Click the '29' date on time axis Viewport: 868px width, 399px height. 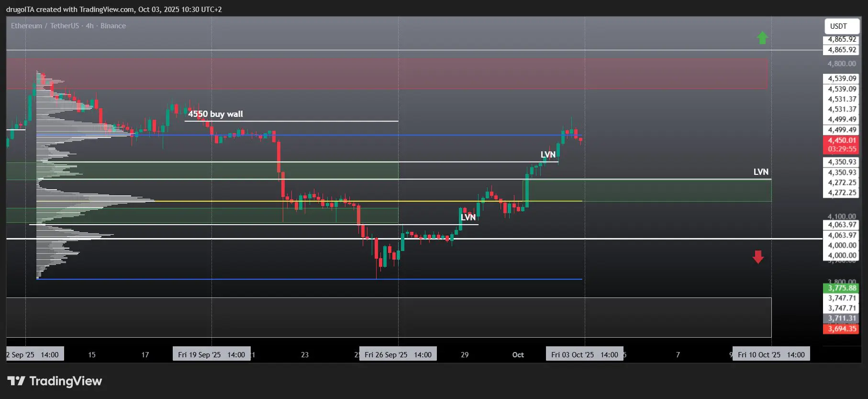tap(465, 355)
